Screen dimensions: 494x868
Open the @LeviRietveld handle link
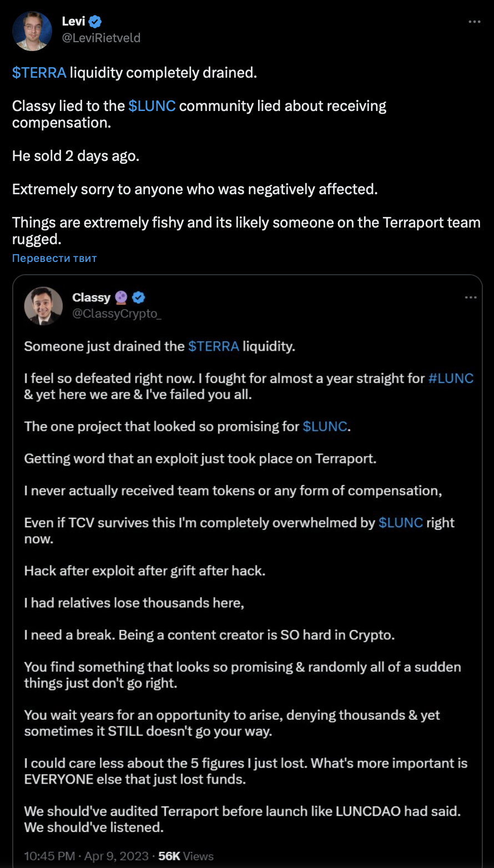(x=101, y=38)
